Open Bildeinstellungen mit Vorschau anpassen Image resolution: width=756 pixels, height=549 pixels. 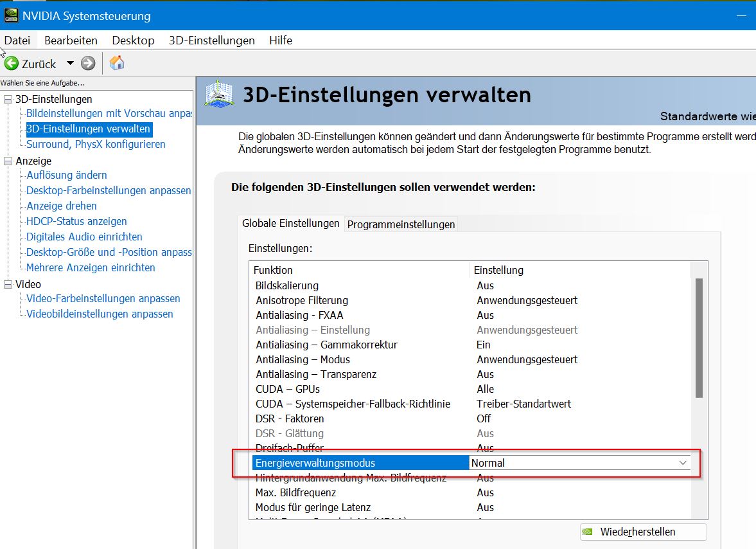coord(109,113)
